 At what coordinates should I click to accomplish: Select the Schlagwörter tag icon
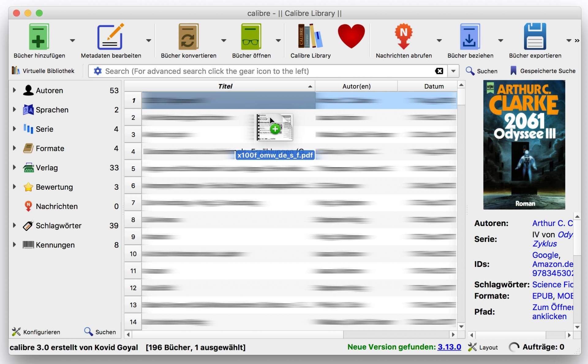[x=28, y=225]
